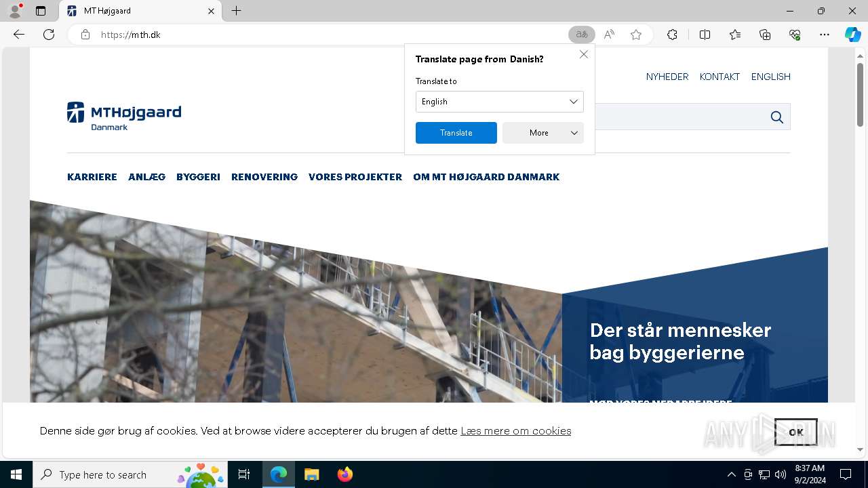
Task: Click scrollbar down arrow
Action: [x=860, y=449]
